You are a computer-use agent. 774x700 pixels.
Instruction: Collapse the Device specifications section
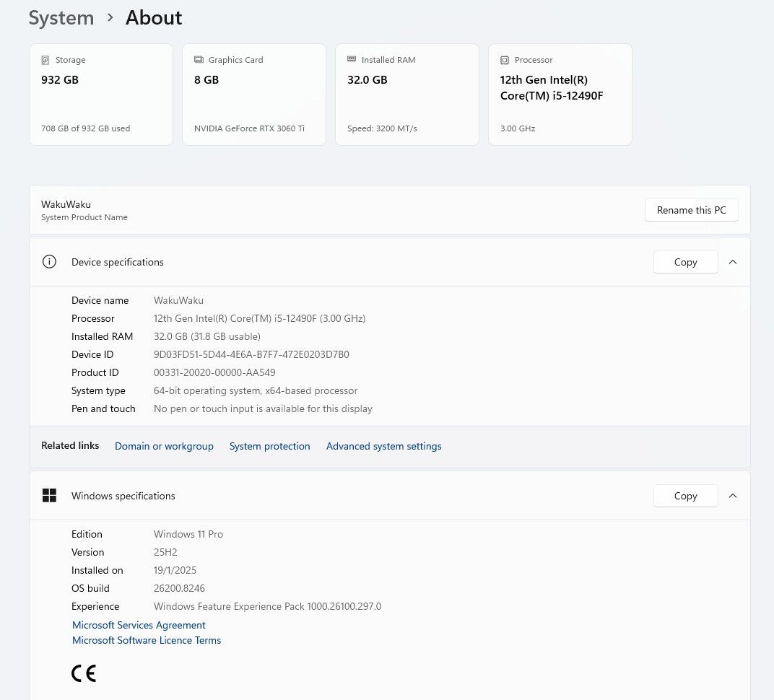click(733, 262)
